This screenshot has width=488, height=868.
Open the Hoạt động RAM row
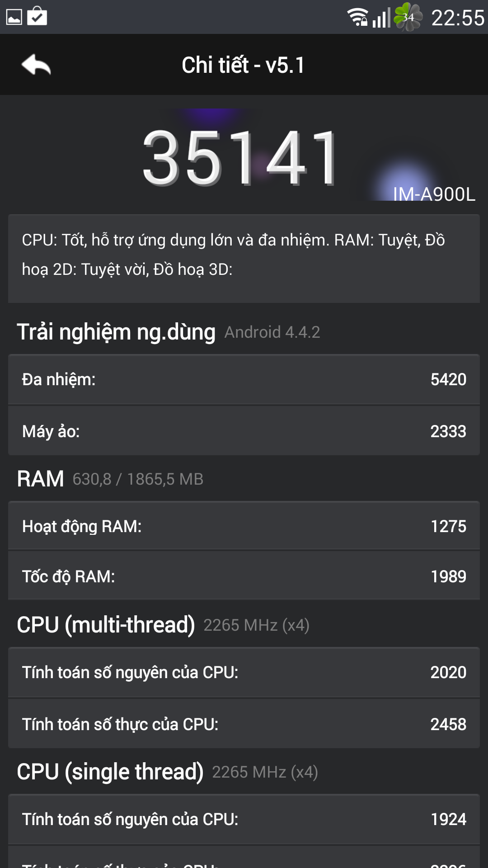(244, 526)
